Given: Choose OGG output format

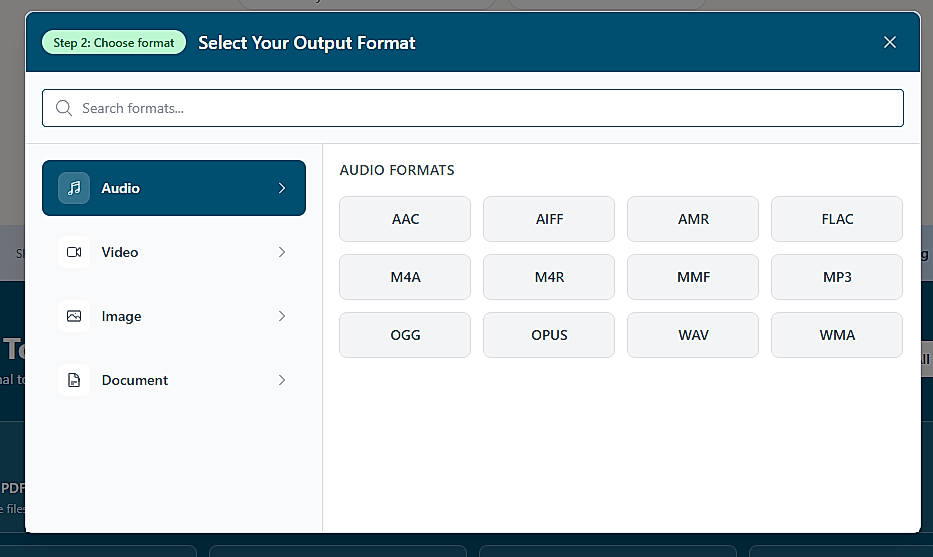Looking at the screenshot, I should tap(405, 335).
